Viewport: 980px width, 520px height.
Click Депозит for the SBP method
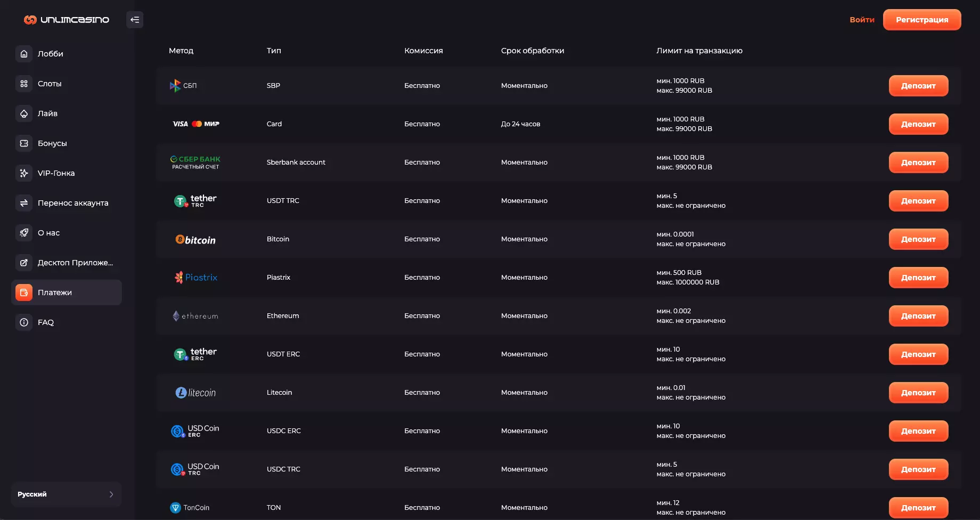coord(918,86)
